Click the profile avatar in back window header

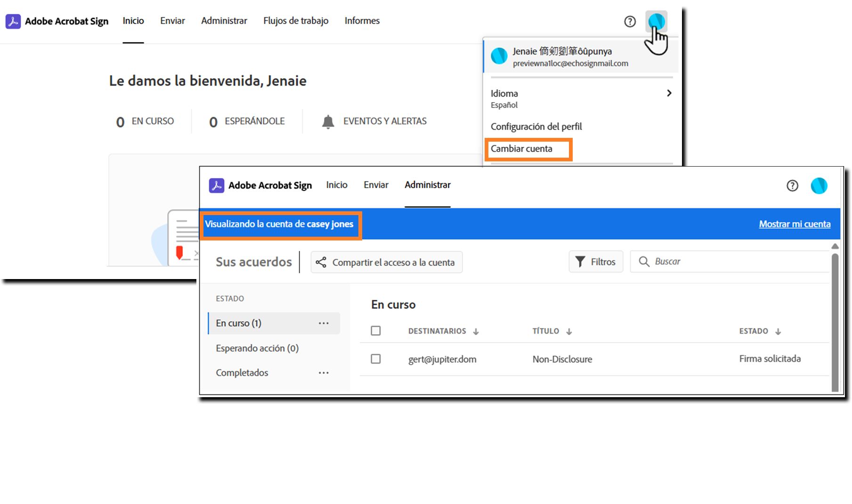click(x=656, y=21)
